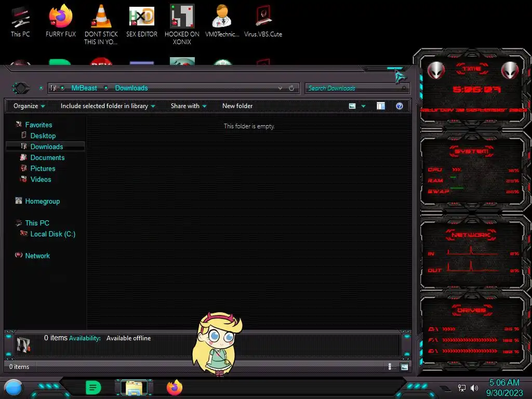
Task: Launch FURRY FUX Firefox shortcut
Action: pyautogui.click(x=61, y=21)
